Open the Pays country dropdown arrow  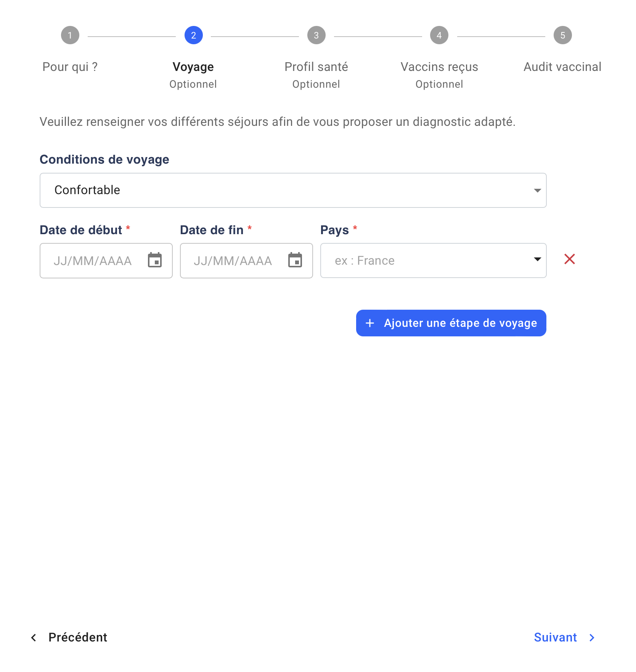pyautogui.click(x=538, y=259)
